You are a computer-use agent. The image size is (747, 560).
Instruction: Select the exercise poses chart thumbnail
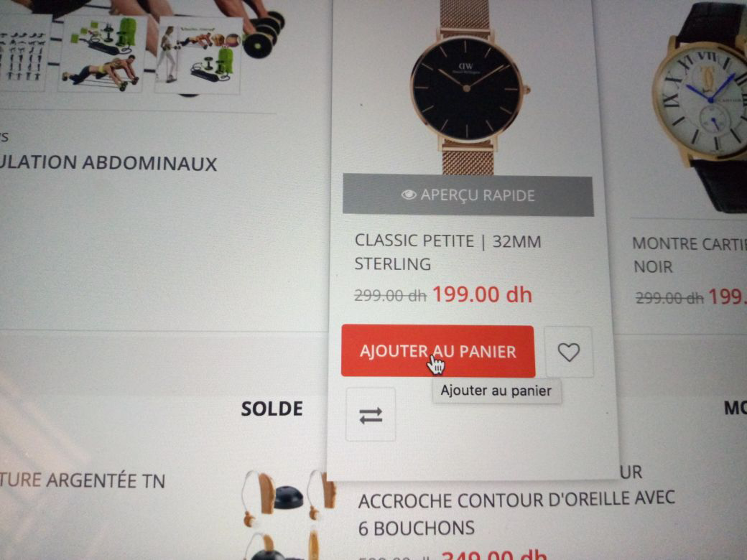coord(24,52)
